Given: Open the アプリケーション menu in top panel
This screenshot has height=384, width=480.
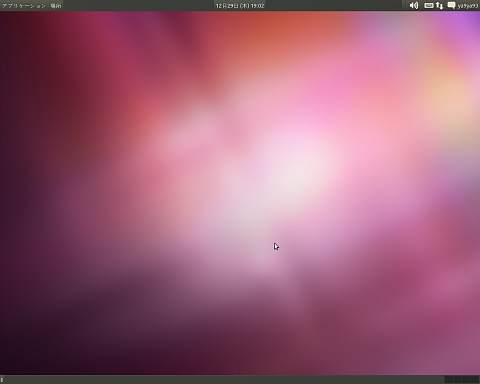Looking at the screenshot, I should point(24,6).
